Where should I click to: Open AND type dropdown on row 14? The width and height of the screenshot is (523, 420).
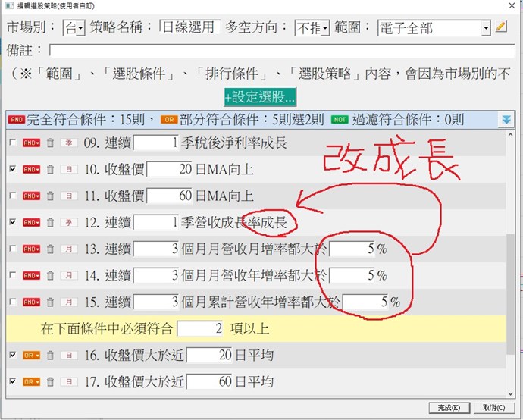click(x=31, y=275)
